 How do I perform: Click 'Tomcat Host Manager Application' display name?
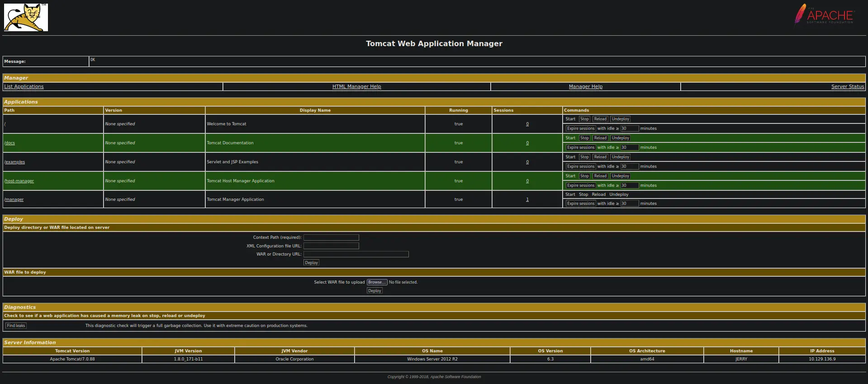(x=240, y=181)
